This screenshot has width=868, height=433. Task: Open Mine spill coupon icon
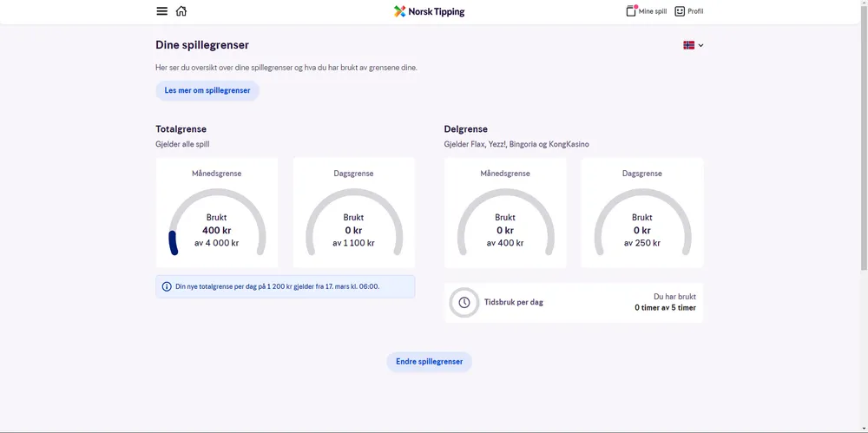(631, 11)
